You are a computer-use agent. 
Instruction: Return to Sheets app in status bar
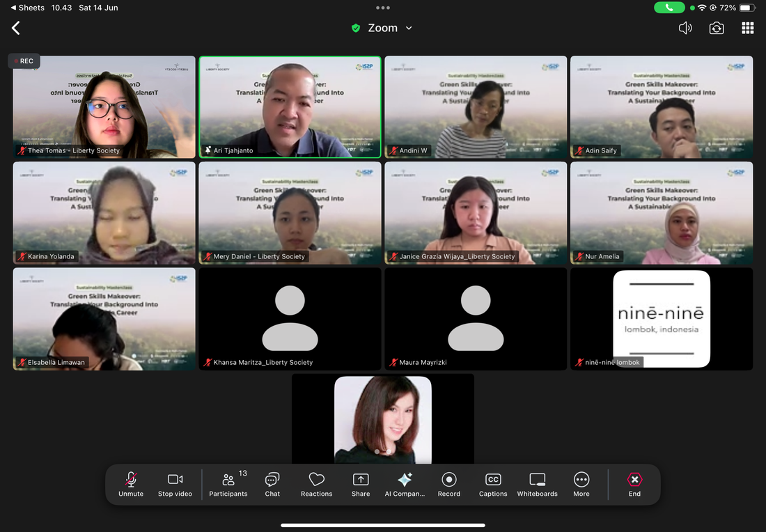pyautogui.click(x=26, y=8)
